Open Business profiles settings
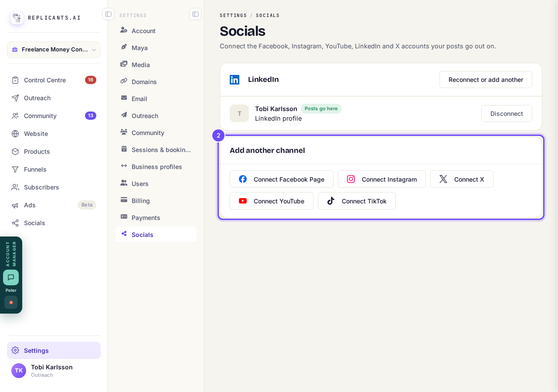Screen dimensions: 558x392 coord(156,167)
